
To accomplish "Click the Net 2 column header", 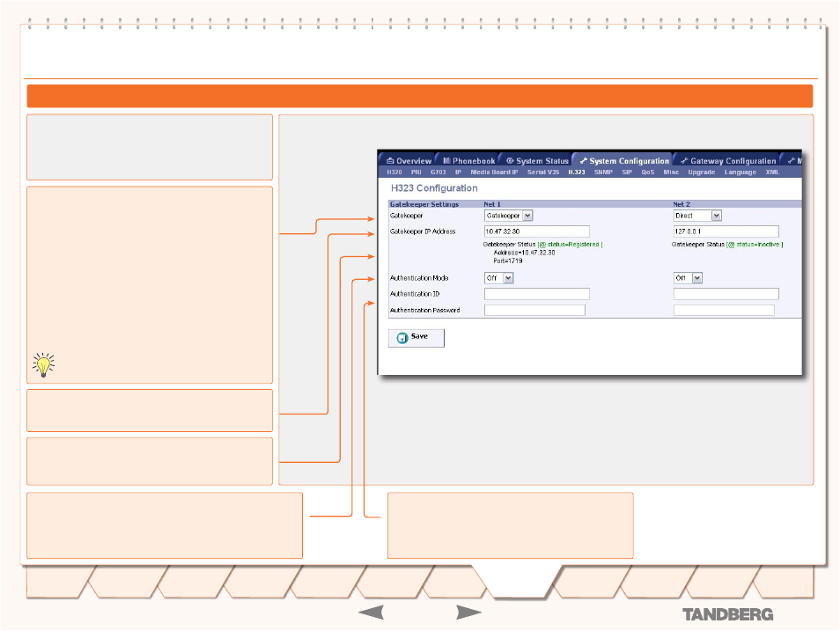I will [682, 204].
